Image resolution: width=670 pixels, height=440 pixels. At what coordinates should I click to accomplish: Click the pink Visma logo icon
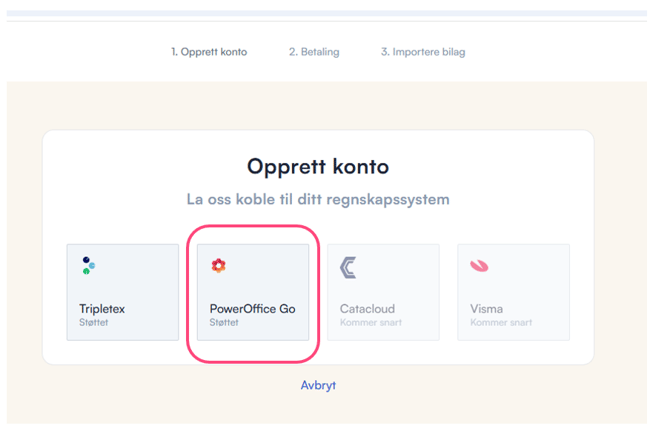[479, 266]
